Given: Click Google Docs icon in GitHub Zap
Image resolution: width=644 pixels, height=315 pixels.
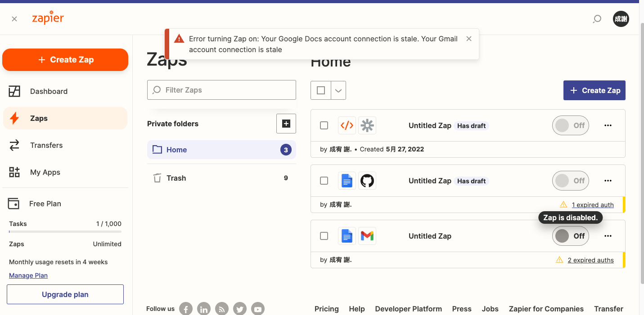Looking at the screenshot, I should (347, 181).
